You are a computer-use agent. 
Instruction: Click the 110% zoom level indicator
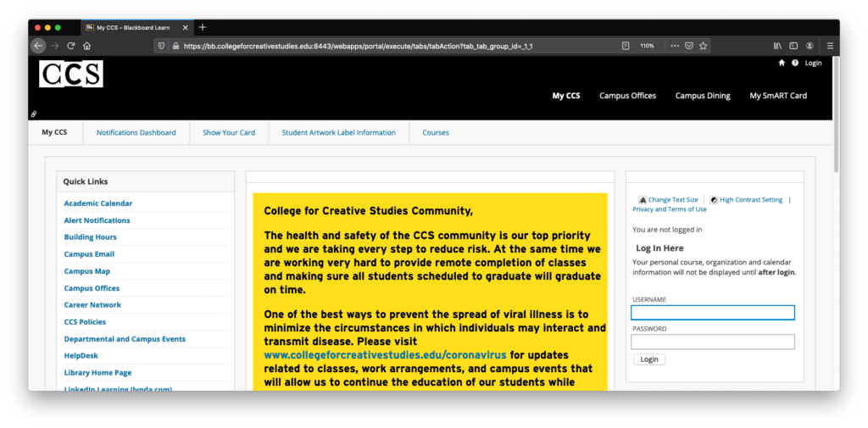[647, 46]
